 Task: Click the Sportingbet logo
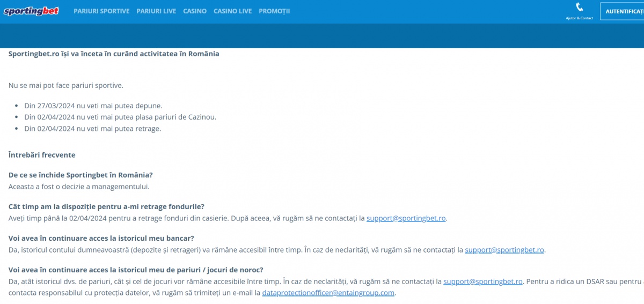pos(32,11)
